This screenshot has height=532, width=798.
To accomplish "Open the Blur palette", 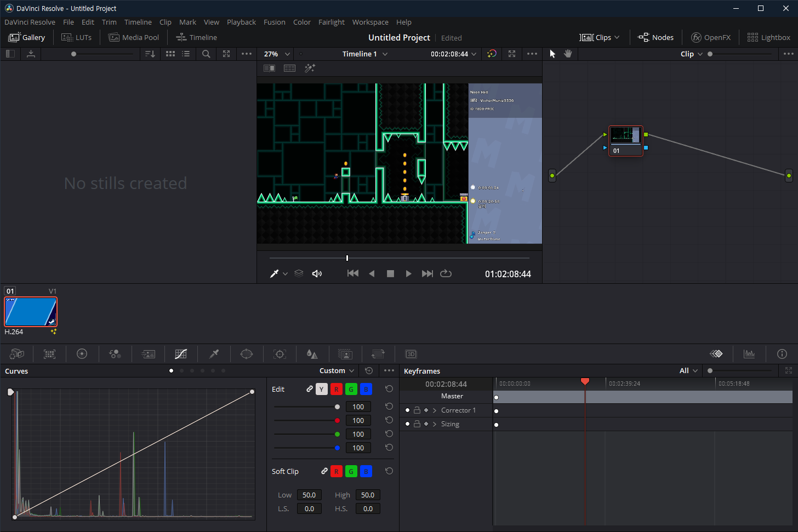I will [312, 354].
